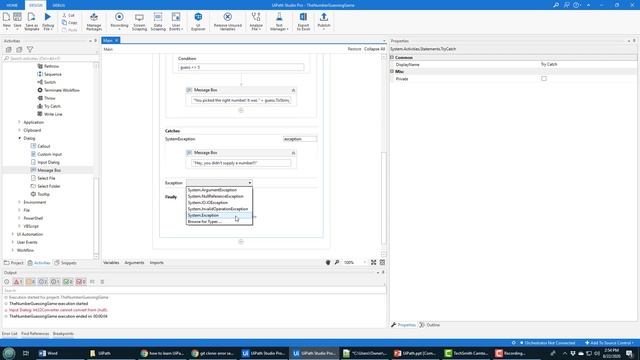
Task: Select Input Dialog activity
Action: (x=48, y=162)
